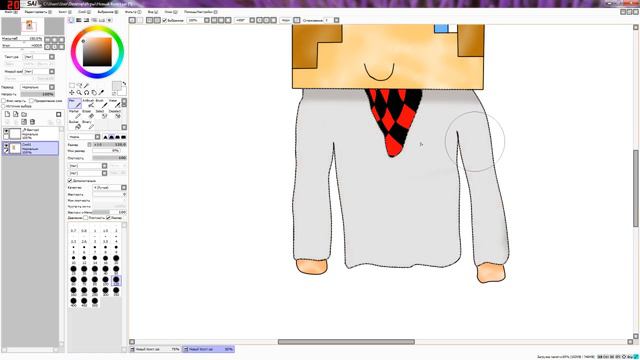Toggle the advanced brush settings checkbox
The height and width of the screenshot is (360, 640).
coord(70,180)
